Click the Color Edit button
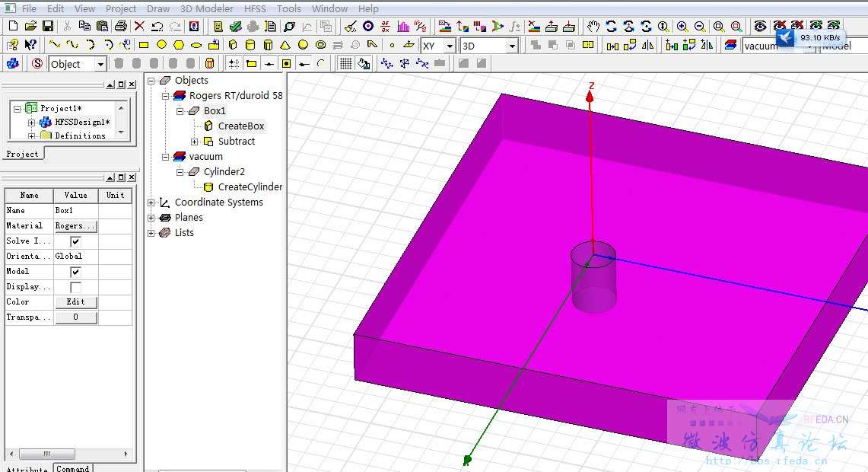The image size is (868, 472). (76, 302)
